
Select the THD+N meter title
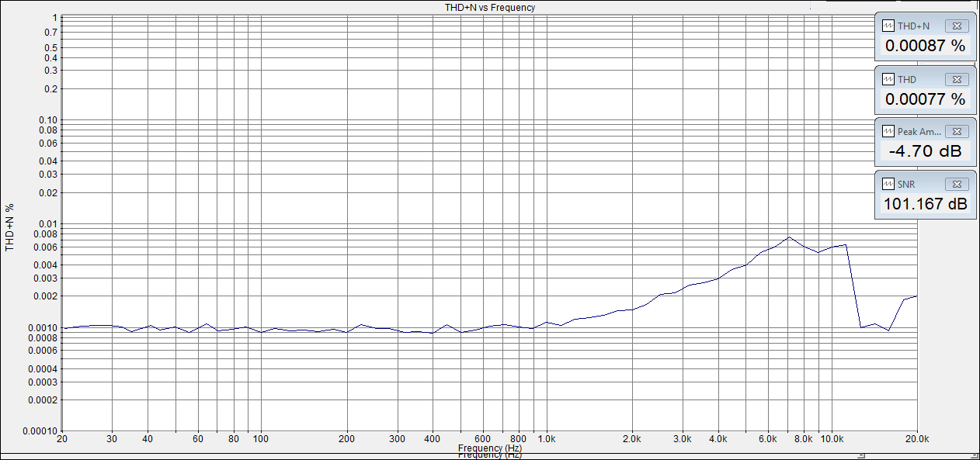(x=913, y=26)
